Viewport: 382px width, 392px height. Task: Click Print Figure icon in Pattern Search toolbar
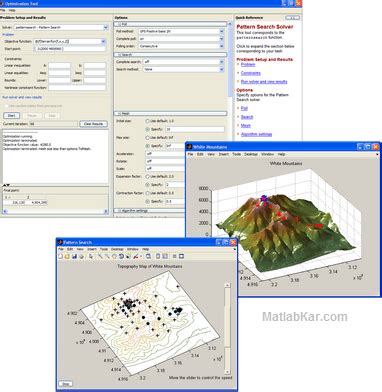point(81,256)
